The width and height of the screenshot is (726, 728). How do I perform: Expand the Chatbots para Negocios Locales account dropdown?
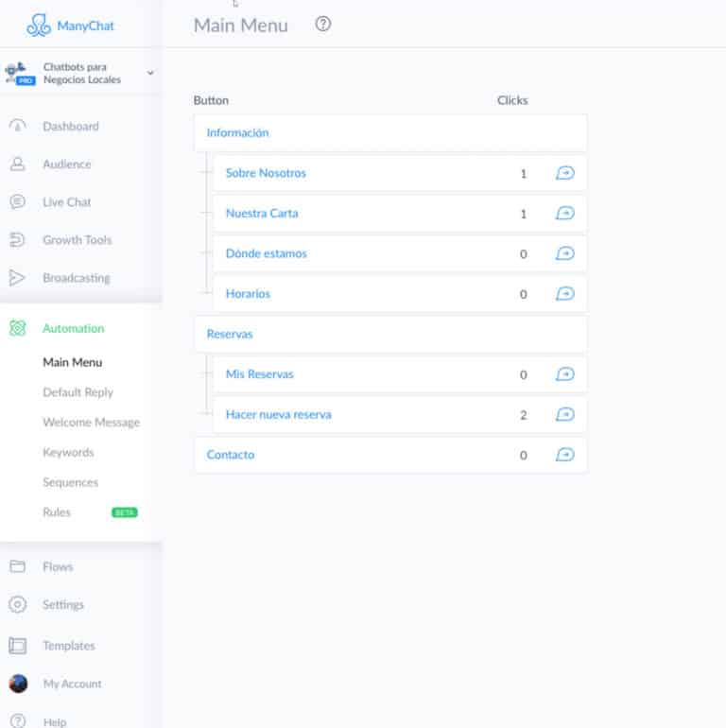click(x=150, y=74)
